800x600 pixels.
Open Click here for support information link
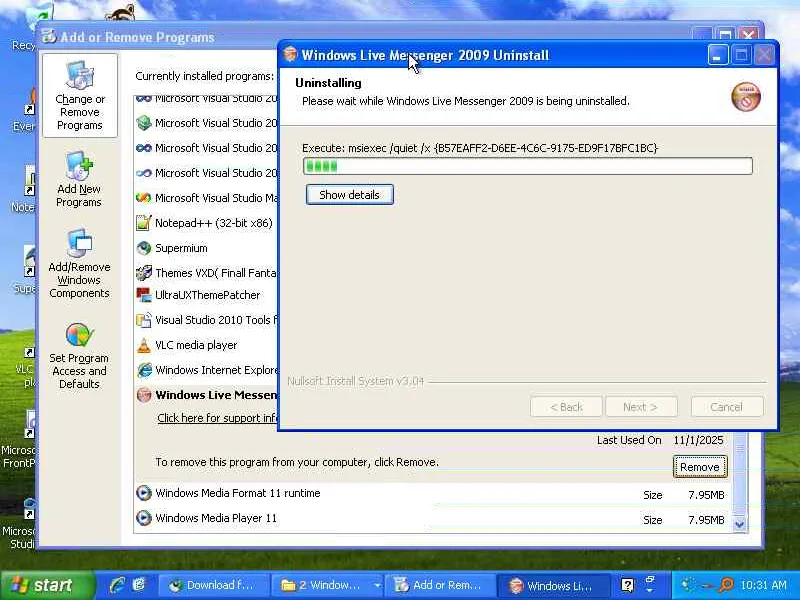[x=217, y=418]
